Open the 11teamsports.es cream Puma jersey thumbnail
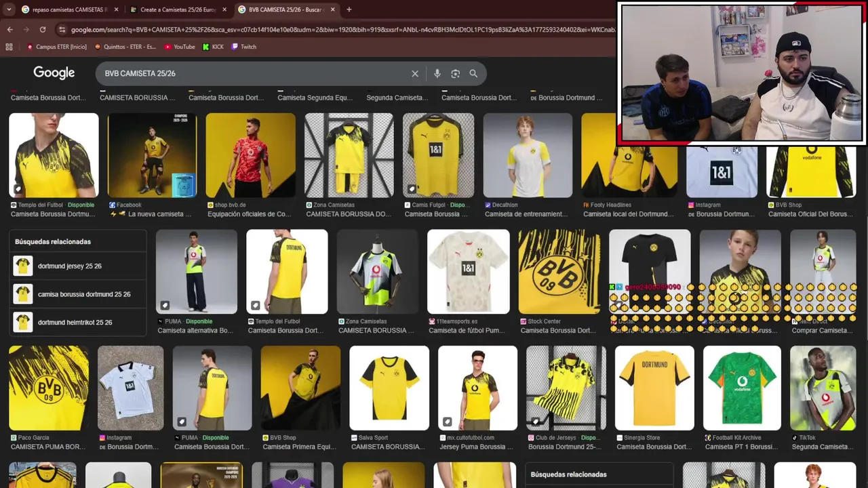The width and height of the screenshot is (868, 488). pos(468,272)
